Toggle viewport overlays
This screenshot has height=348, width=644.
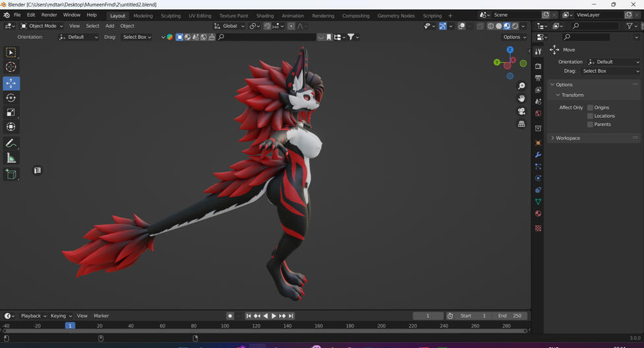pyautogui.click(x=461, y=26)
